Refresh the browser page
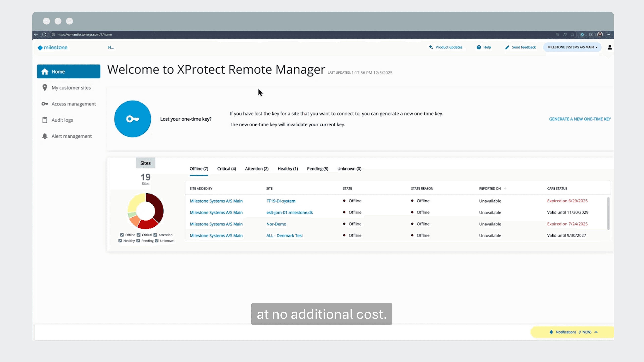 pyautogui.click(x=44, y=35)
